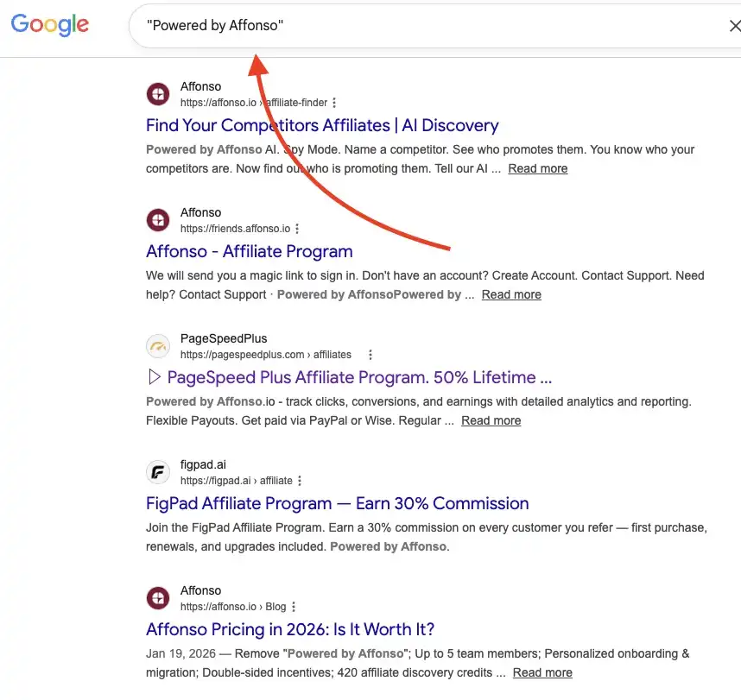Click Read more in PageSpeed Plus snippet
Screen dimensions: 741x700
491,421
